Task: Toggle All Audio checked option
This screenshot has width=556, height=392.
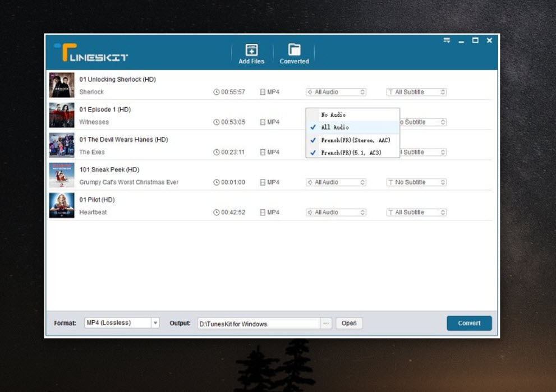Action: 352,127
